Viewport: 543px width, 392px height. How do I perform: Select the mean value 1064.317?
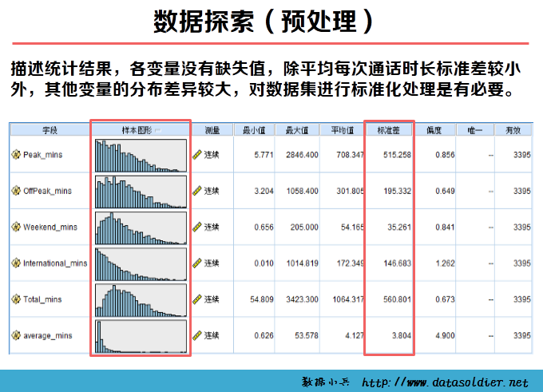348,299
